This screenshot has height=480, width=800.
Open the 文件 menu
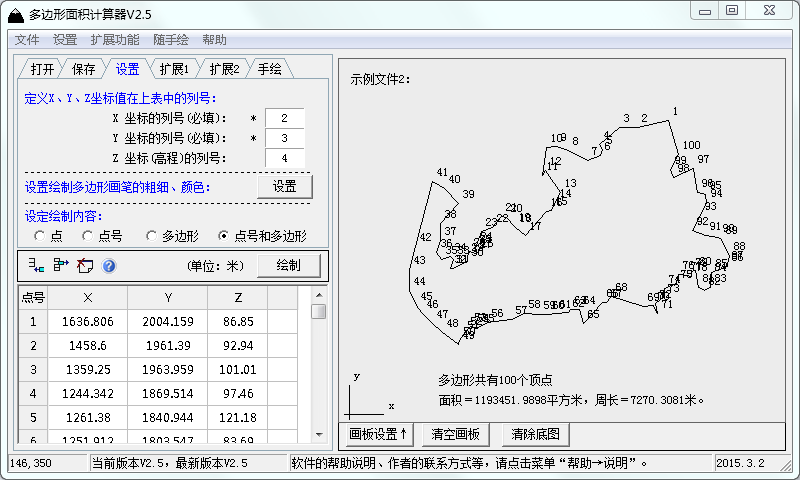tap(27, 40)
